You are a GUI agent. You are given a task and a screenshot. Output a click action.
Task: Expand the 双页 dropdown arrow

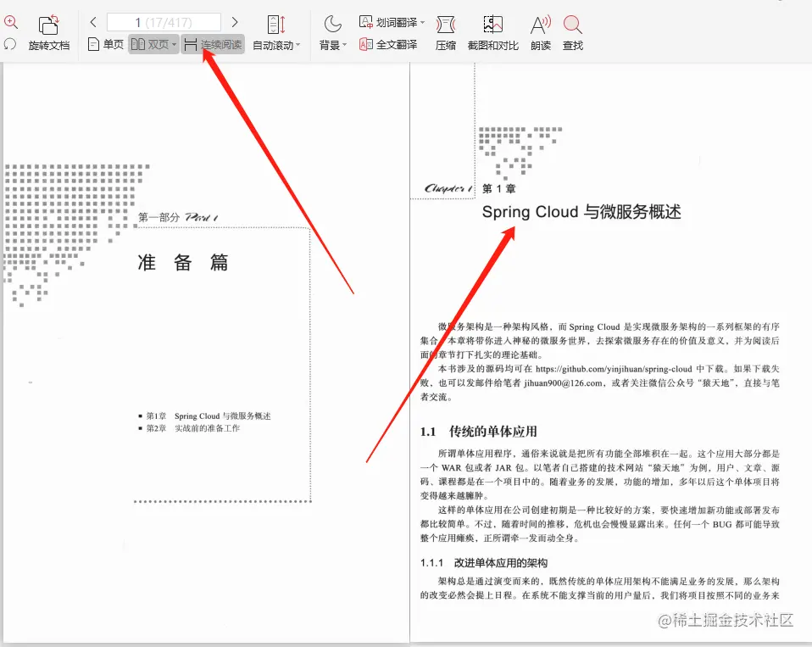(174, 45)
